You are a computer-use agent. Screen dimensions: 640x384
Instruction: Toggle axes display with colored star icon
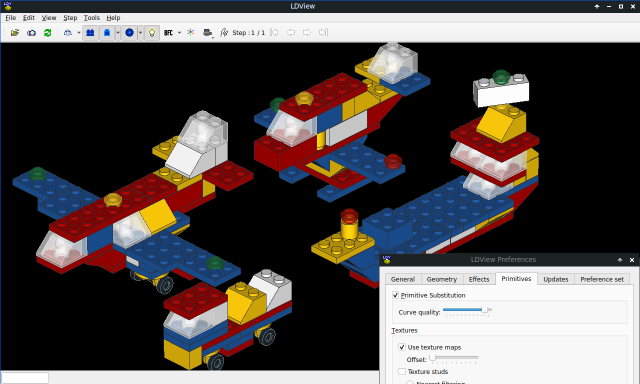pyautogui.click(x=191, y=33)
